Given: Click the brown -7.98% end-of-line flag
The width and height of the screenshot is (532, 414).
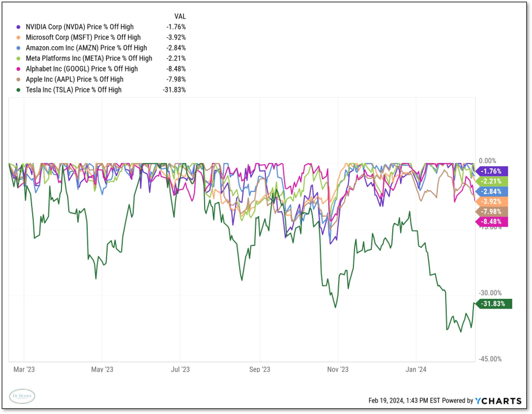Looking at the screenshot, I should [491, 212].
